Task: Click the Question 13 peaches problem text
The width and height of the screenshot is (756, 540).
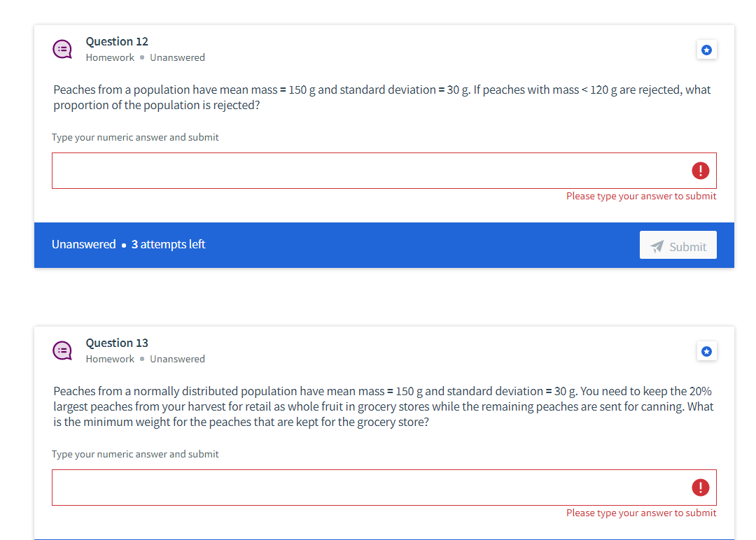Action: tap(384, 406)
